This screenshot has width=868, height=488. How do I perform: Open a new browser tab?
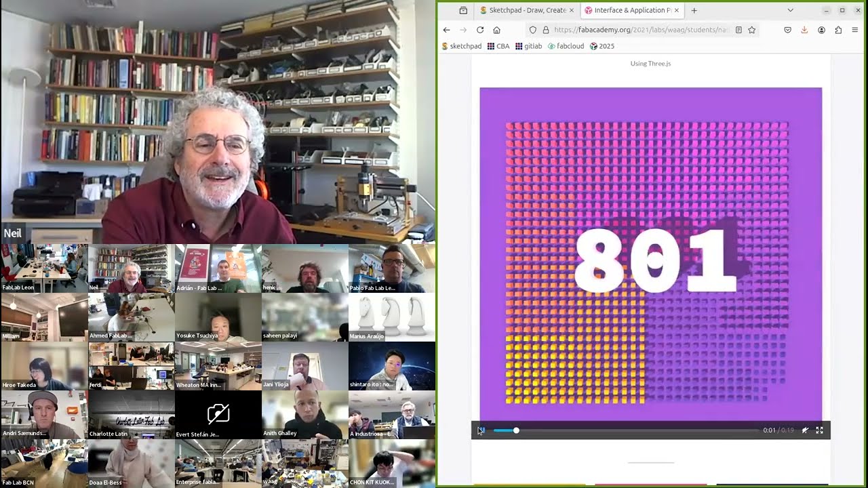coord(694,10)
